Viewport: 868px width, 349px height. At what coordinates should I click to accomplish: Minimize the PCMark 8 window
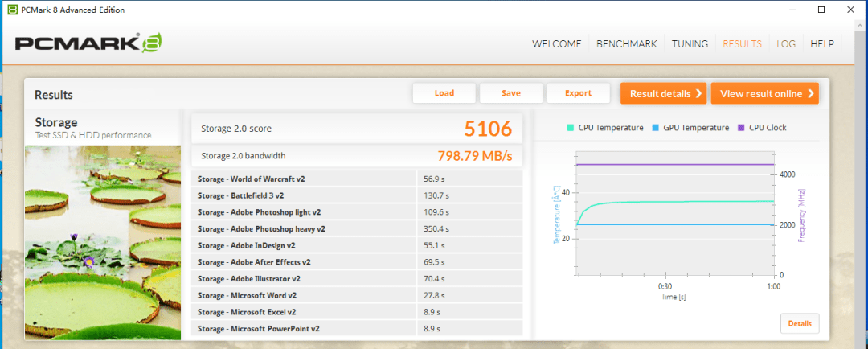coord(791,10)
